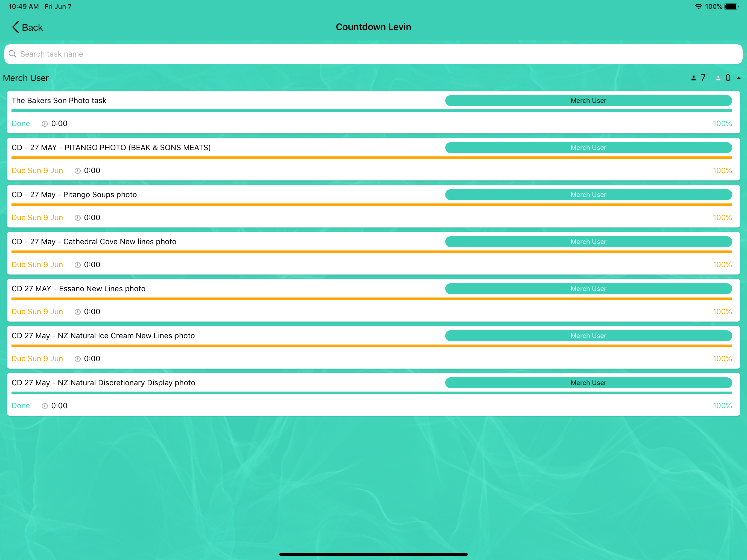Click Merch User badge on Cathedral Cove task
The height and width of the screenshot is (560, 747).
coord(588,241)
